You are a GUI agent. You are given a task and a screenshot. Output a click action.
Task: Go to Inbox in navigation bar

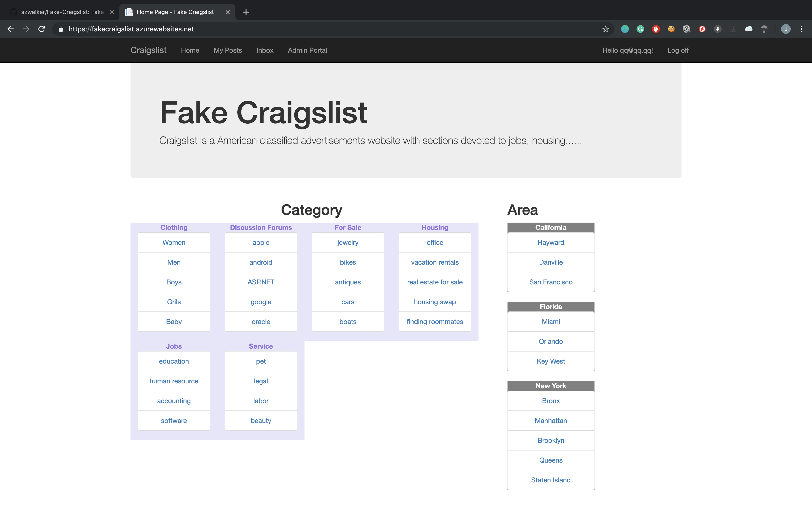point(265,50)
